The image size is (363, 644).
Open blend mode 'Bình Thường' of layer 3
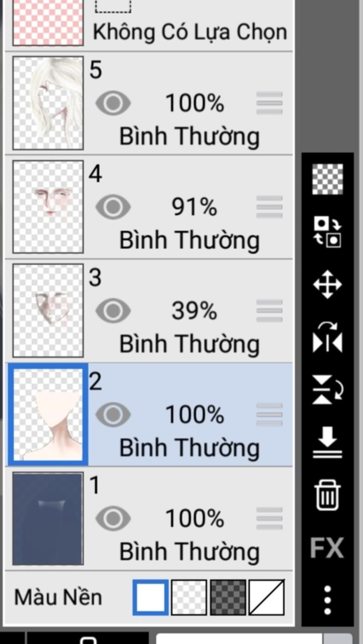pyautogui.click(x=189, y=344)
